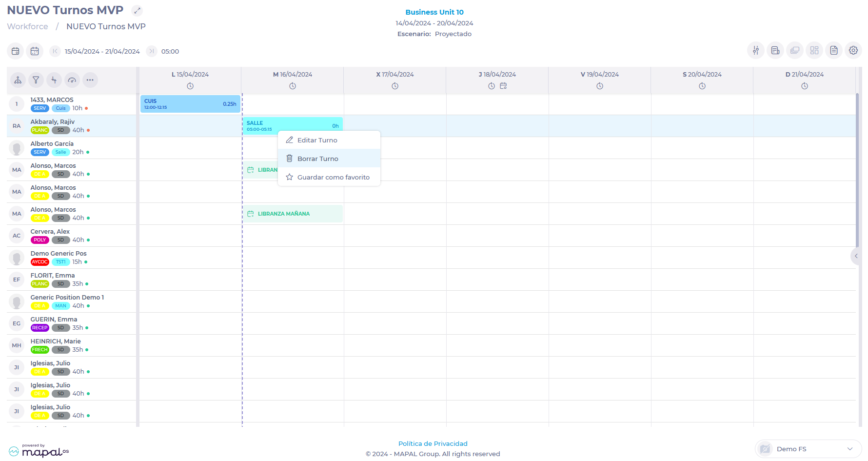Open the Política de Privacidad link

point(433,443)
